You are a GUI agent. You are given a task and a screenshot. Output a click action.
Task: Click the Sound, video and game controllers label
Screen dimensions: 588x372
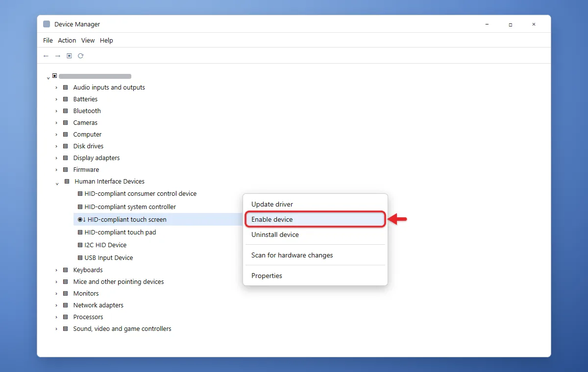[x=122, y=329]
